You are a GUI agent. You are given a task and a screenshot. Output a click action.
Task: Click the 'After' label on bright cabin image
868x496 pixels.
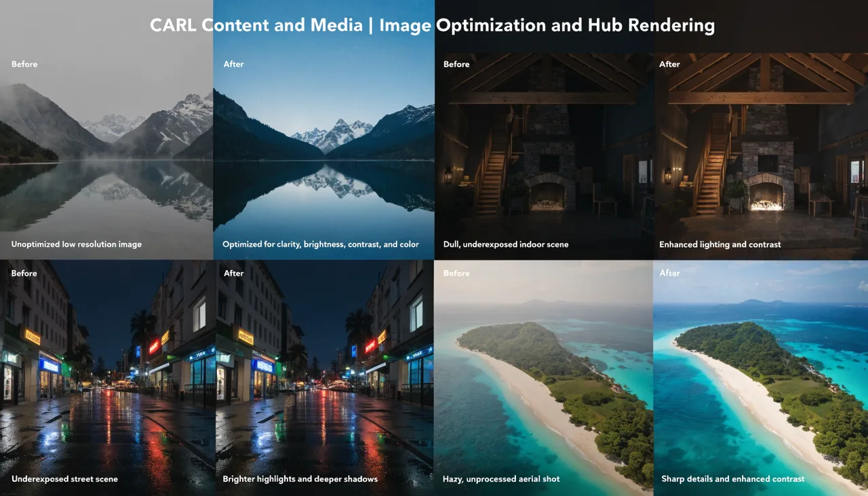click(x=670, y=64)
